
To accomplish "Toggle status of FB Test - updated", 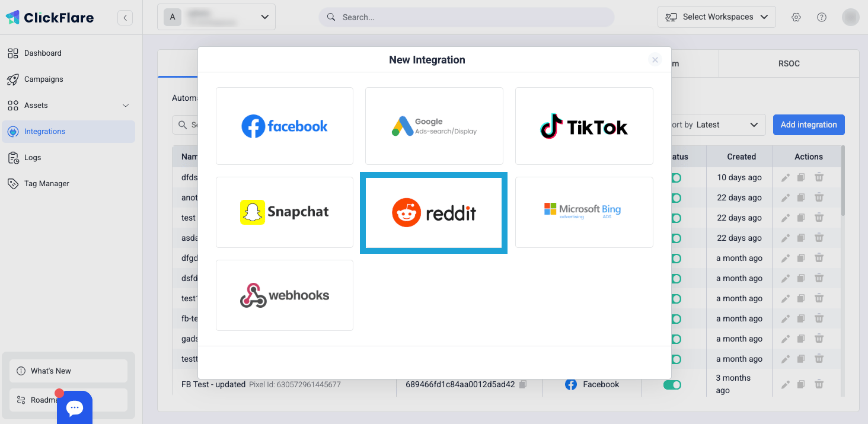I will [672, 385].
